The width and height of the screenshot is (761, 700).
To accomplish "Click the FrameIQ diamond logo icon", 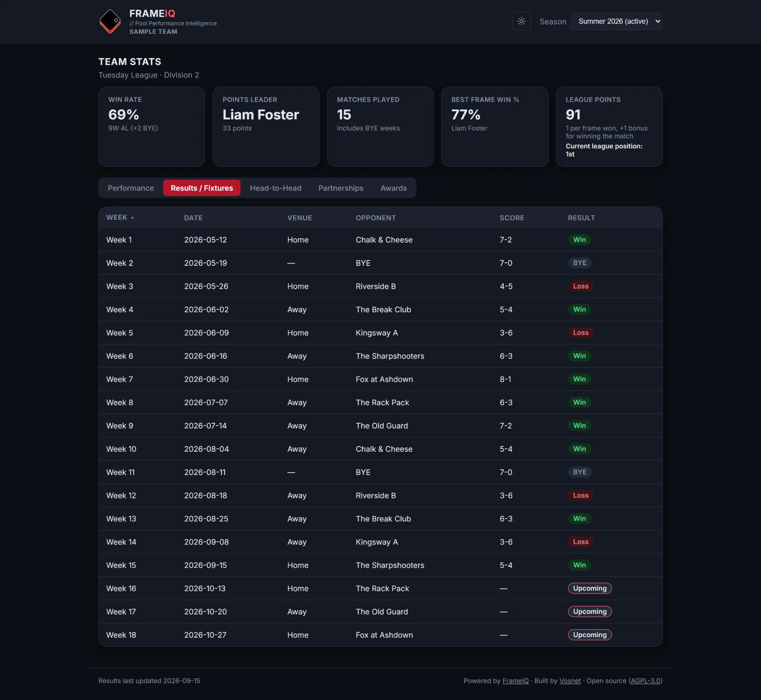I will [110, 21].
